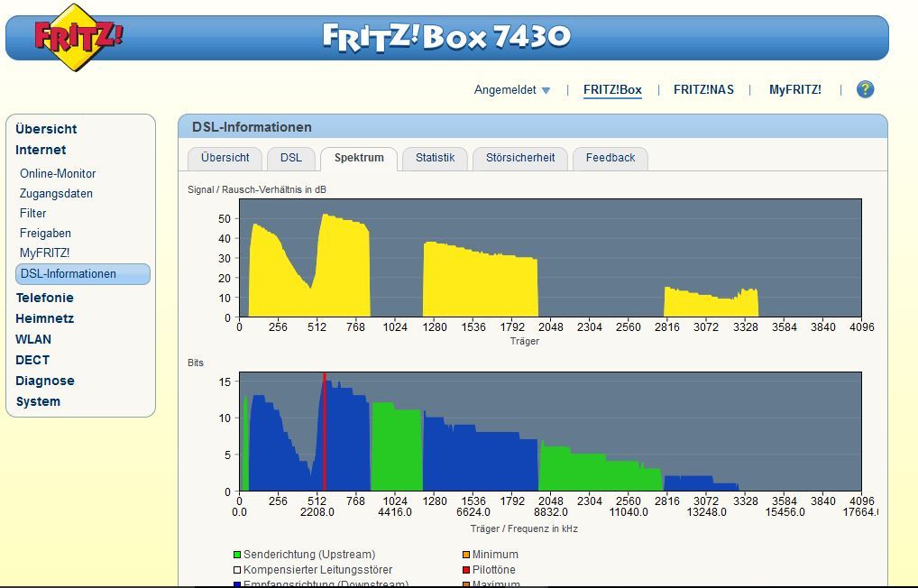This screenshot has height=588, width=918.
Task: Select DSL-Informationen in the sidebar
Action: point(83,274)
